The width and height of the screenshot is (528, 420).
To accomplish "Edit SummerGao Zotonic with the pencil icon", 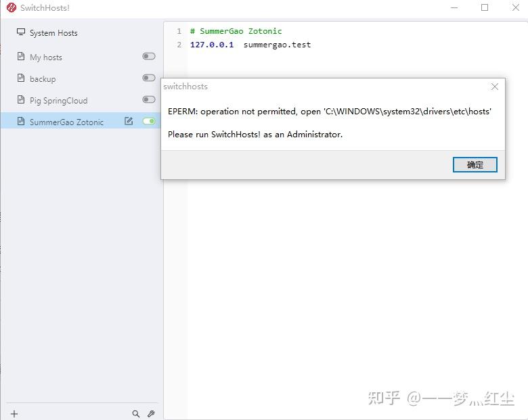I will pos(129,121).
